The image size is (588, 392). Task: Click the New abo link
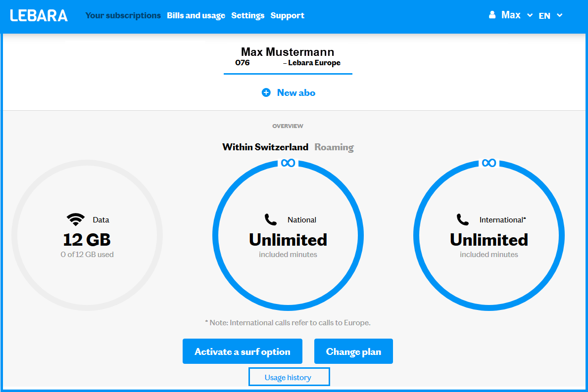pyautogui.click(x=296, y=92)
